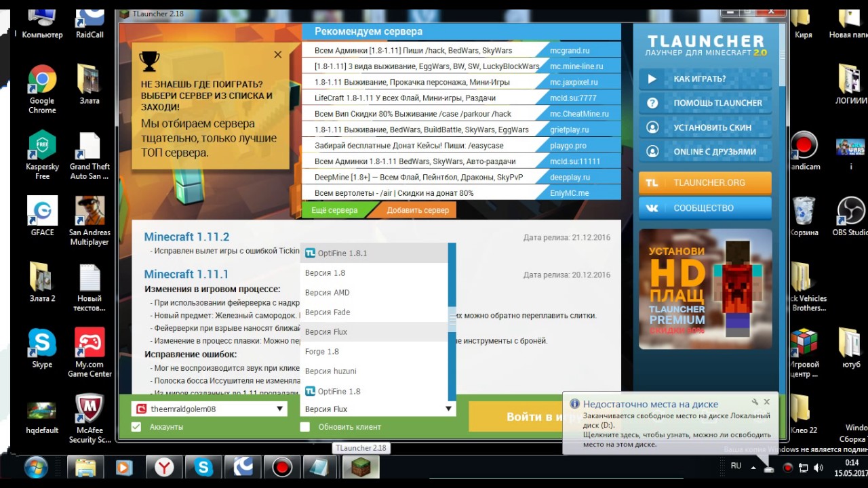868x488 pixels.
Task: Open Yandex browser in taskbar
Action: (x=164, y=468)
